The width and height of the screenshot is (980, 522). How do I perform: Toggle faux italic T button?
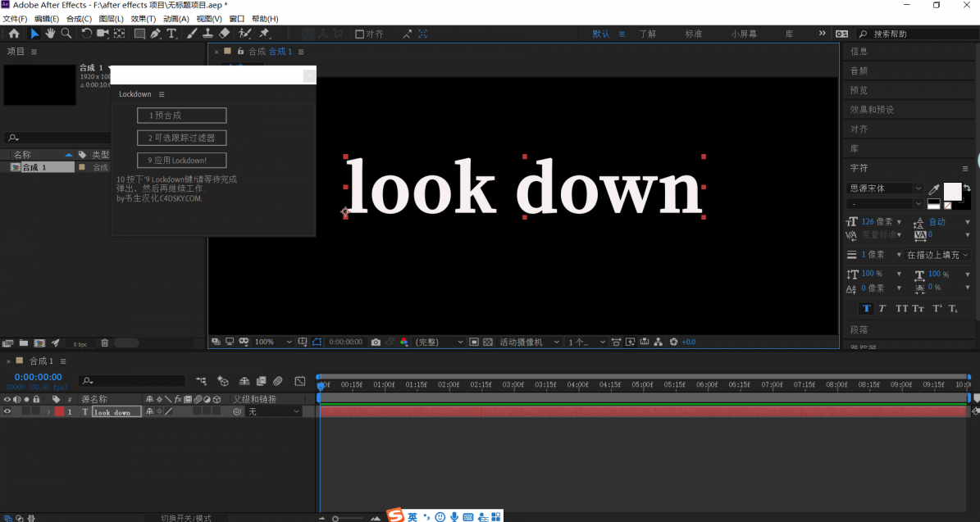(882, 308)
